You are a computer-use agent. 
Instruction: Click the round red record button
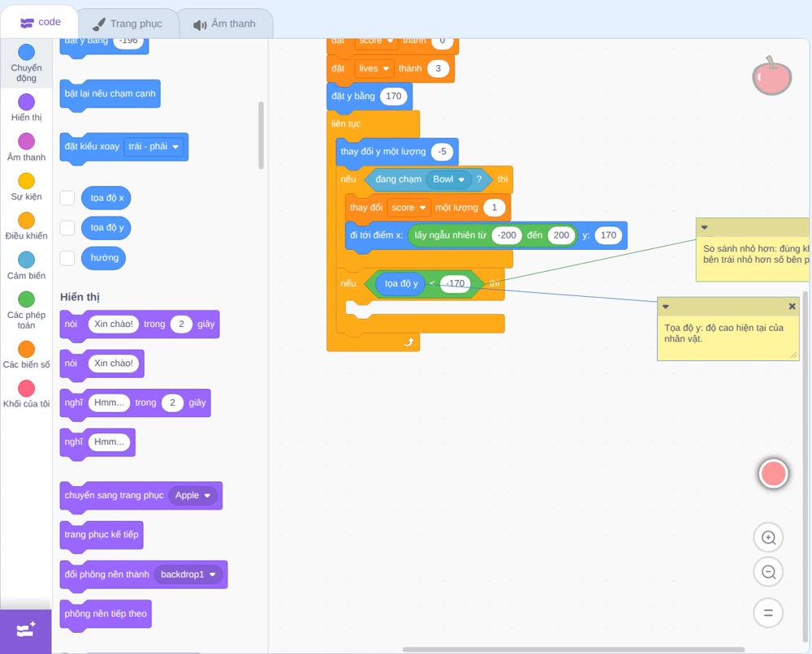click(x=773, y=473)
